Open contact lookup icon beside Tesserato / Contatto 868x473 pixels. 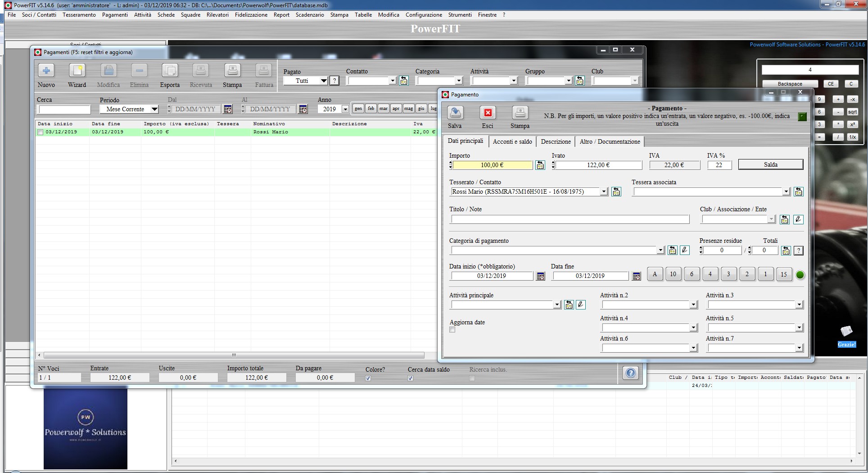616,192
